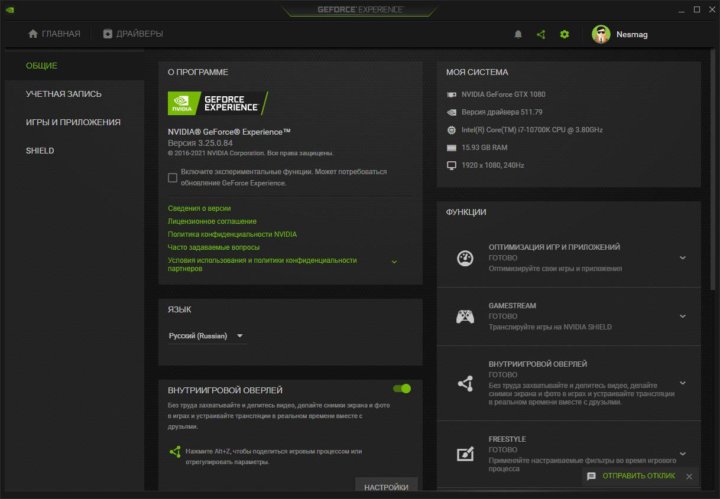
Task: Click the Nesmag user avatar
Action: tap(600, 34)
